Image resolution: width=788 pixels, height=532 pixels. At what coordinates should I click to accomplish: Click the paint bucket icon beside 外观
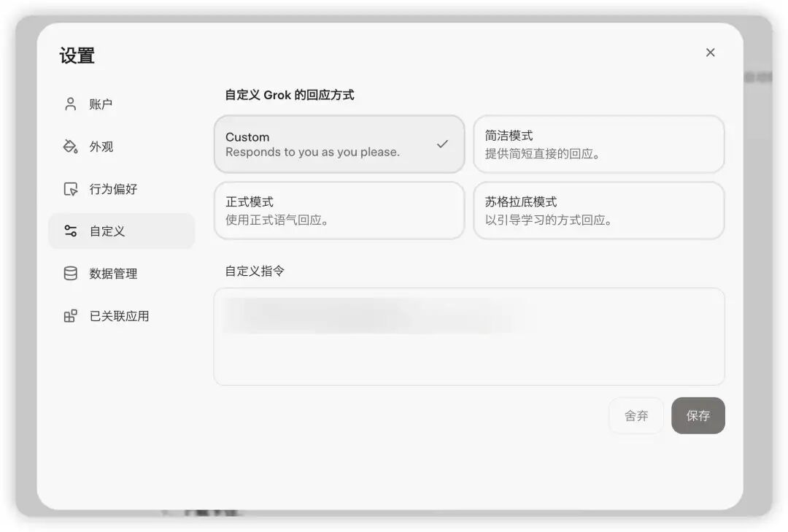point(70,147)
